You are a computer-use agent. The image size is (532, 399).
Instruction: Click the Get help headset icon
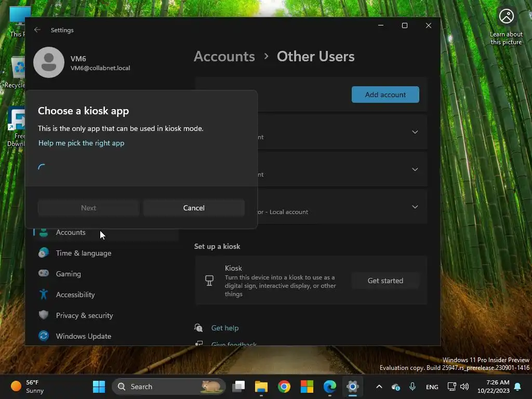(x=199, y=328)
